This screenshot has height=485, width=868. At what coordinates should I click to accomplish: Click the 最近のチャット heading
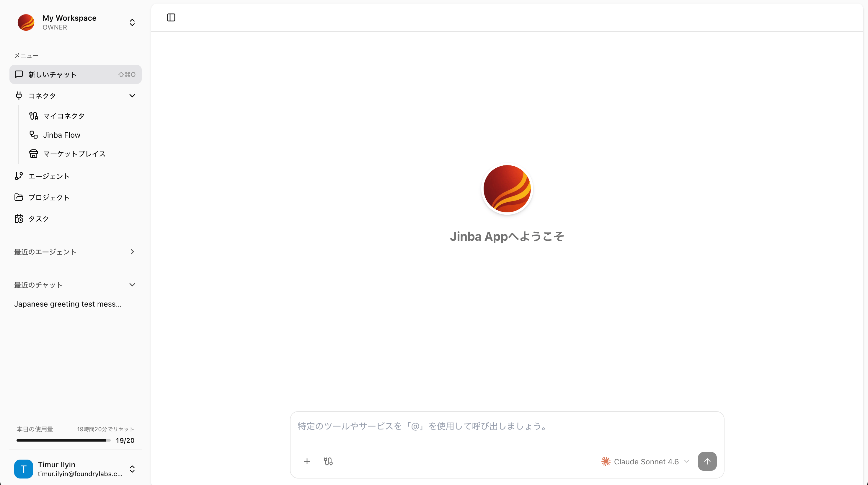(38, 285)
